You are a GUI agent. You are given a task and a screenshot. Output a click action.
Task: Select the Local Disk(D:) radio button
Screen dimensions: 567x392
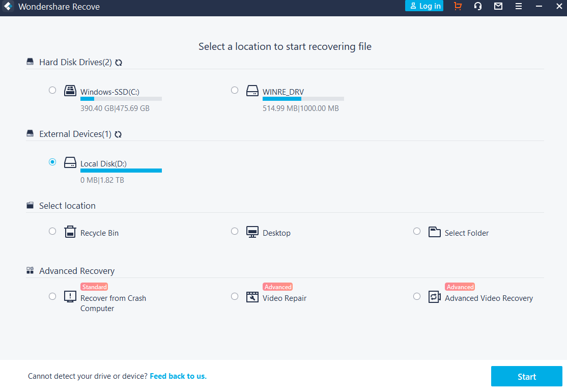(x=52, y=162)
